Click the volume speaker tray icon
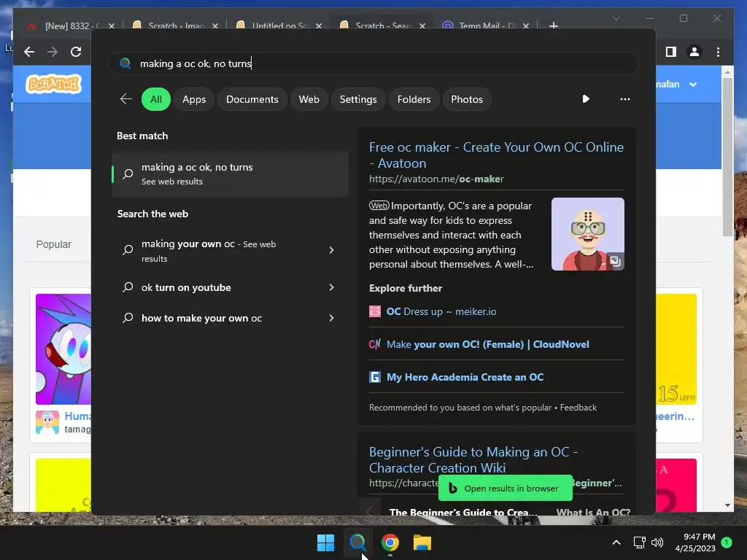This screenshot has height=560, width=747. pyautogui.click(x=657, y=542)
